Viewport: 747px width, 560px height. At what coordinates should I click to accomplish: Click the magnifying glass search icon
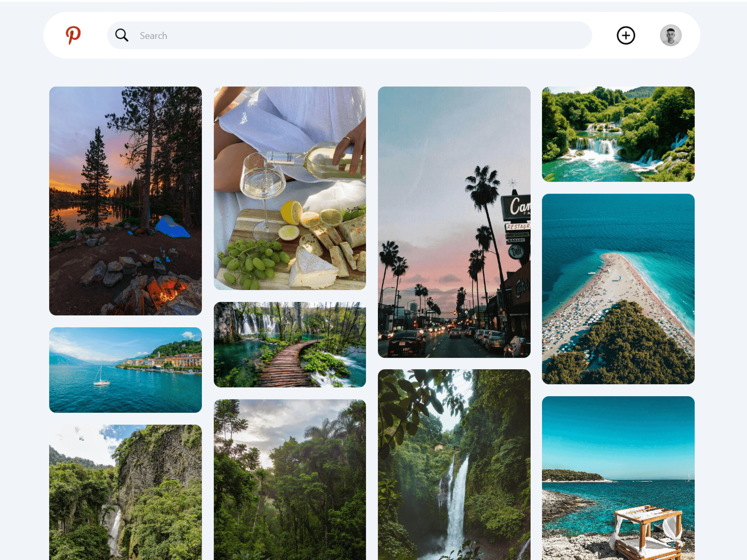coord(121,35)
